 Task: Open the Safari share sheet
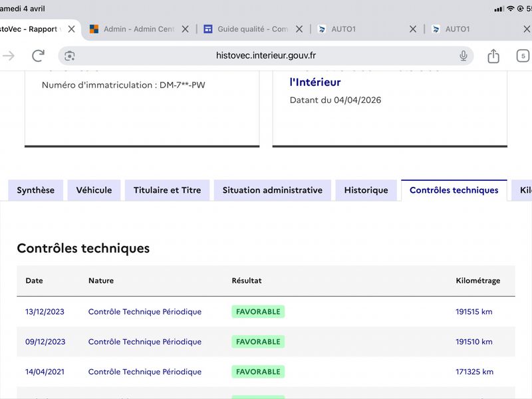pos(493,56)
